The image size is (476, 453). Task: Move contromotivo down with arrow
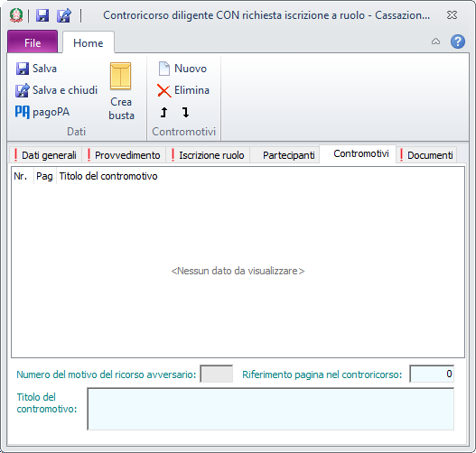(185, 113)
